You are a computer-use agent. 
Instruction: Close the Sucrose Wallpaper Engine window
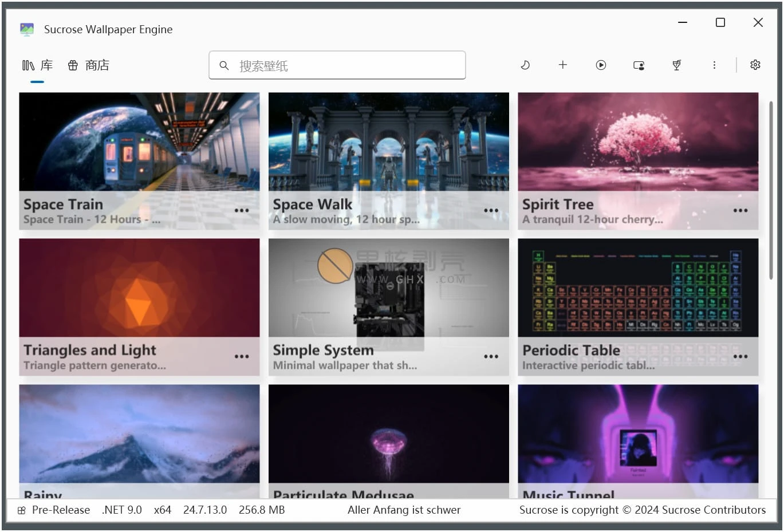pyautogui.click(x=758, y=23)
